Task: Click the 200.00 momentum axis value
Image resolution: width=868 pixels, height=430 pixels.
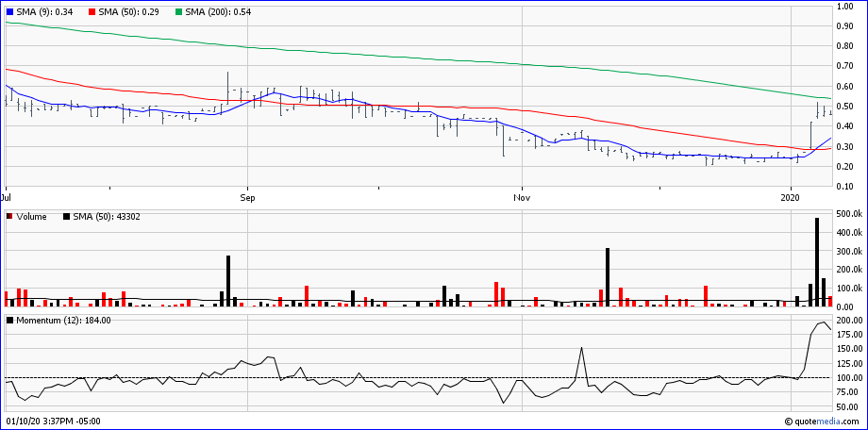Action: pyautogui.click(x=849, y=321)
